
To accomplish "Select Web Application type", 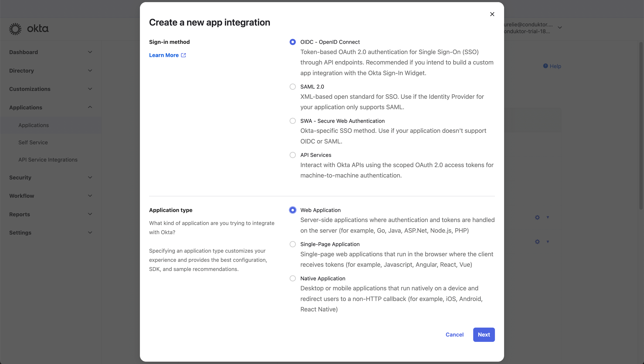I will pyautogui.click(x=292, y=210).
